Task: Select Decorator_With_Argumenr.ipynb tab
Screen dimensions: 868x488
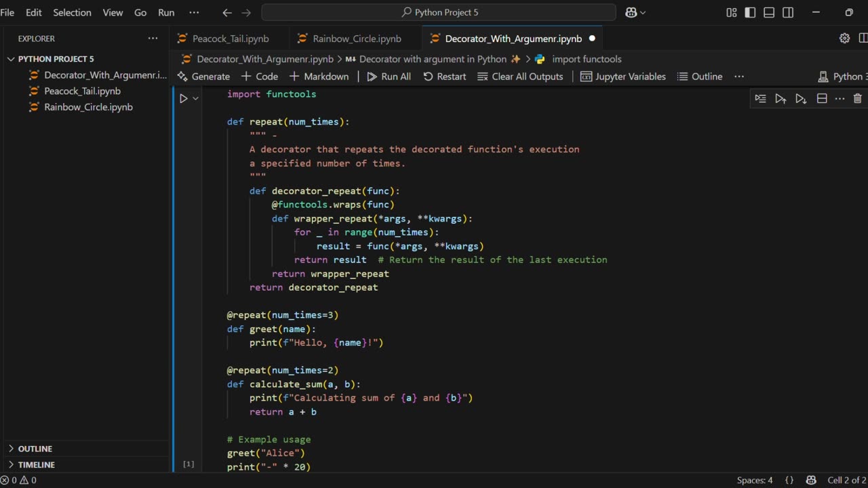Action: click(513, 39)
